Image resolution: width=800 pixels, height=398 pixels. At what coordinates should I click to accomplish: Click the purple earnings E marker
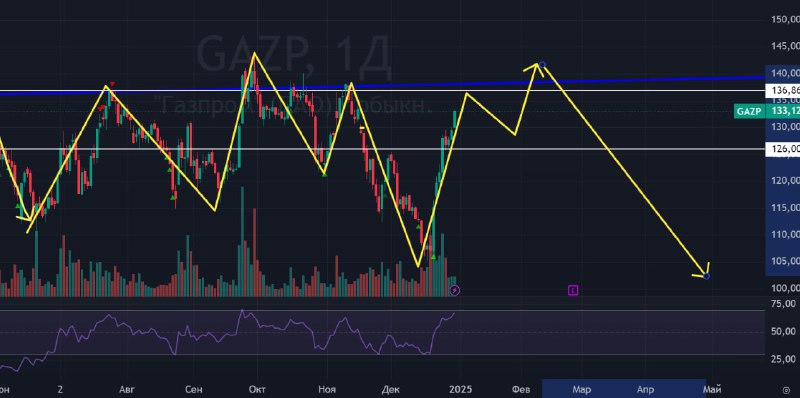click(x=573, y=290)
